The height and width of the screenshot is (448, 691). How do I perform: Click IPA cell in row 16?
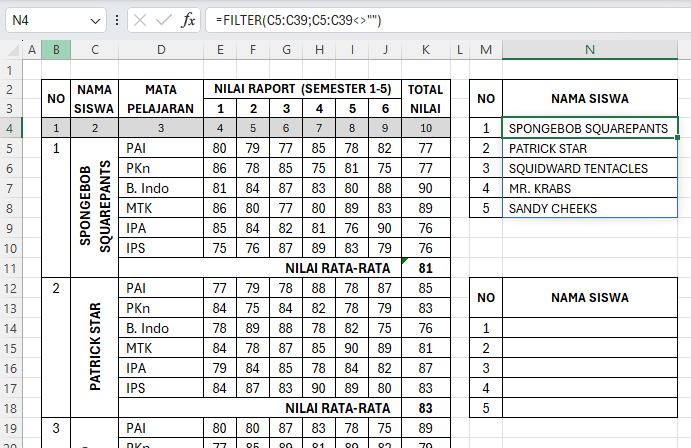[161, 368]
